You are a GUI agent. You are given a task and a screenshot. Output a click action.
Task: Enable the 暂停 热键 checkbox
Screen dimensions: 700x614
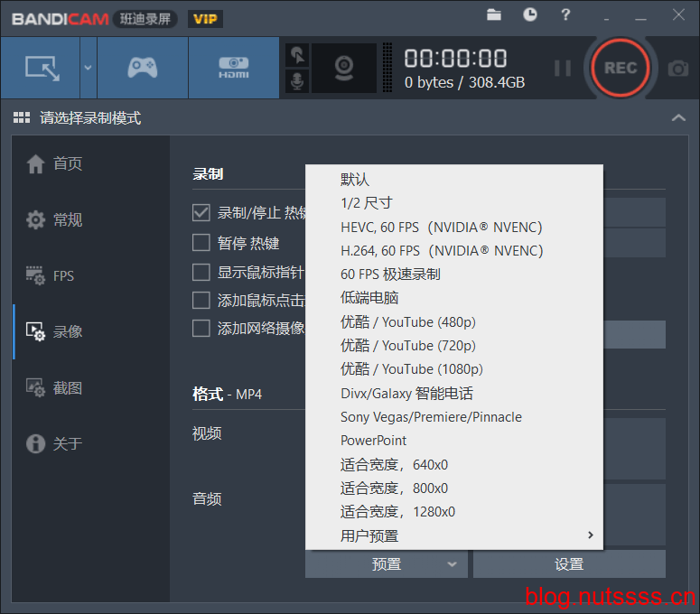(x=201, y=242)
